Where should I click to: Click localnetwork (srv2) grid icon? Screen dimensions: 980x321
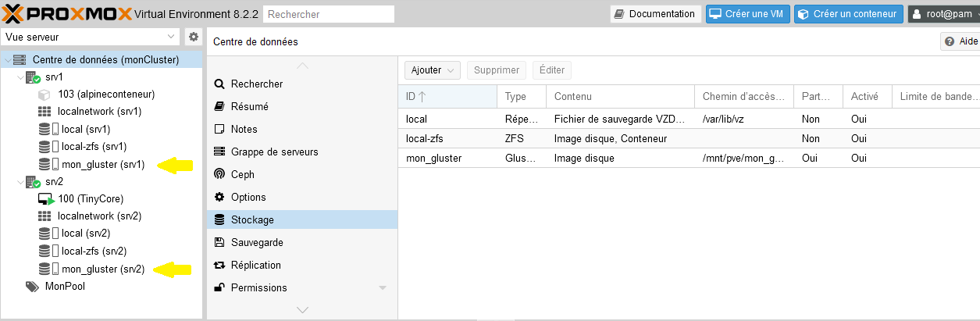point(45,216)
